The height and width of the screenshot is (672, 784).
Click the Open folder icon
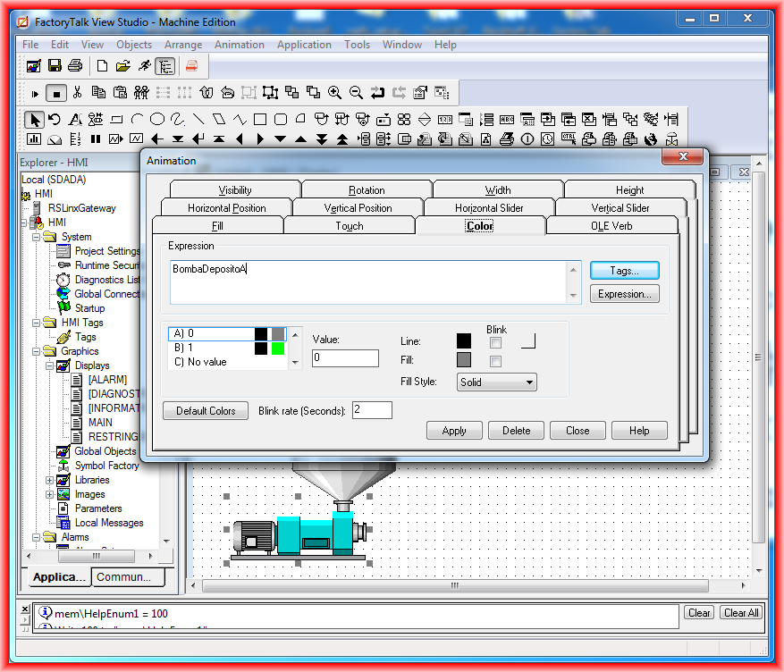pos(123,66)
